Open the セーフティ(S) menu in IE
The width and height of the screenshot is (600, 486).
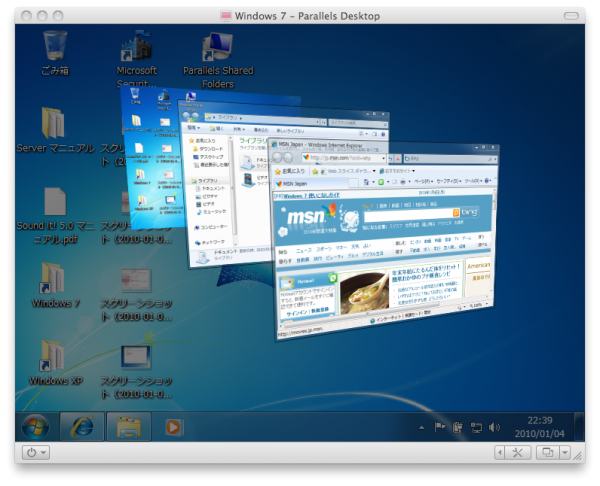448,181
